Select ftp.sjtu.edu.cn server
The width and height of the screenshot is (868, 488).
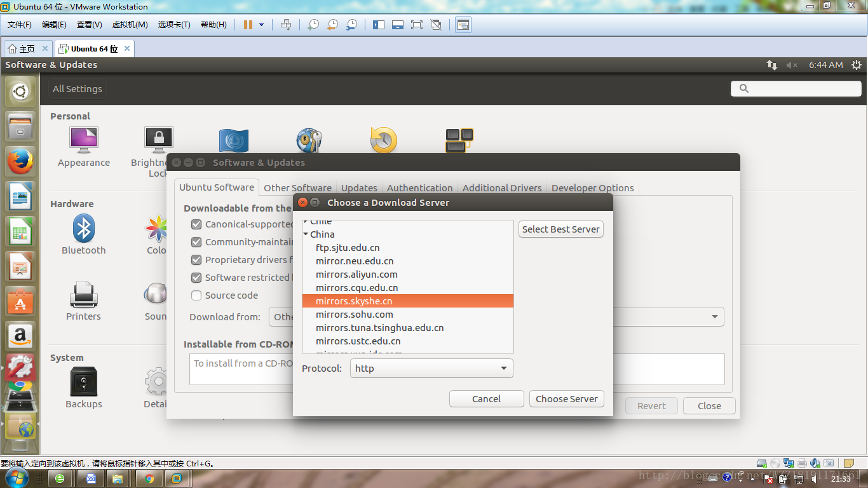point(408,248)
